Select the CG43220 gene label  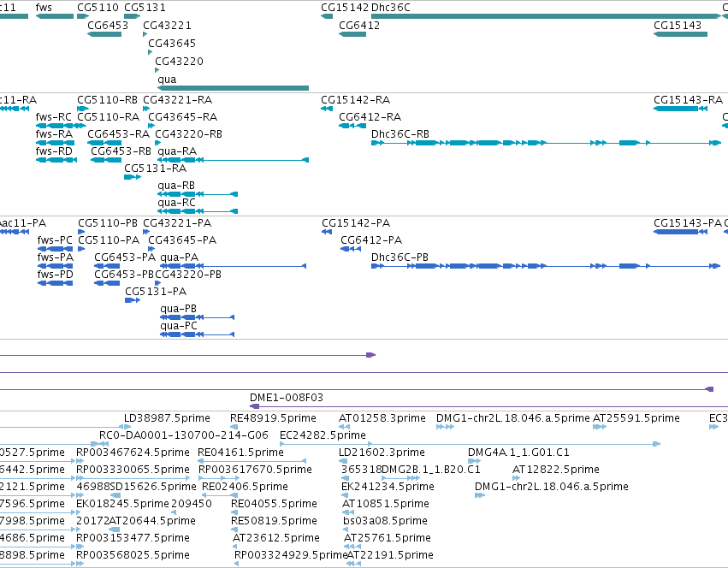179,62
